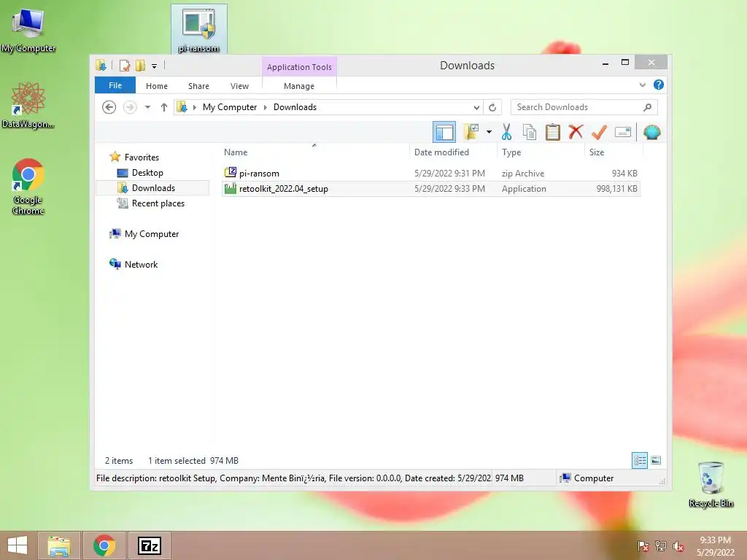This screenshot has height=560, width=747.
Task: Sort by Date modified column header
Action: pyautogui.click(x=452, y=152)
